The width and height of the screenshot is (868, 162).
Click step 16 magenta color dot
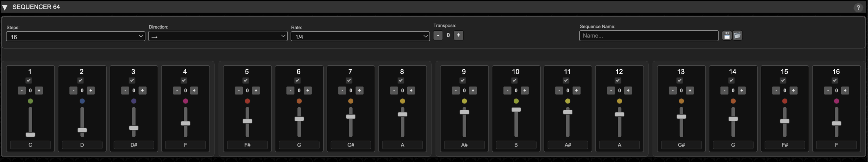tap(836, 101)
